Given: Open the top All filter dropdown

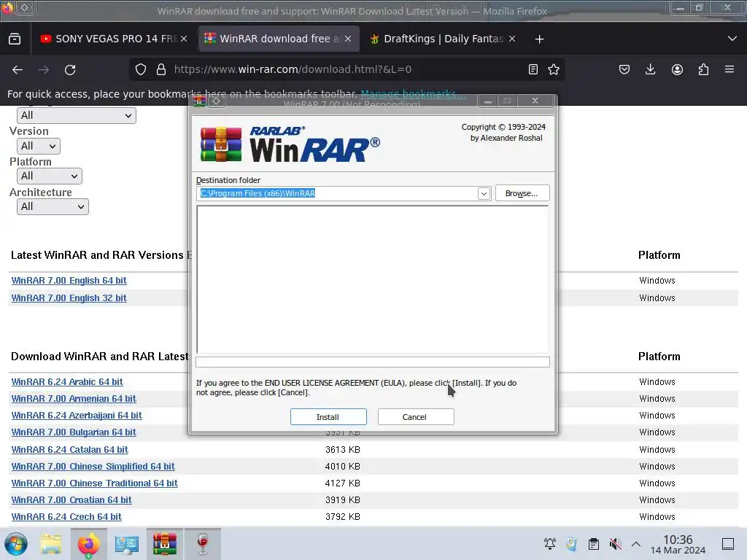Looking at the screenshot, I should [x=76, y=115].
